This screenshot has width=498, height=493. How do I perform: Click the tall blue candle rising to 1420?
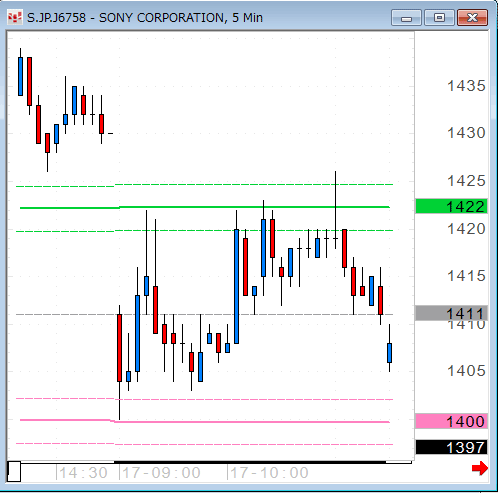coord(236,286)
